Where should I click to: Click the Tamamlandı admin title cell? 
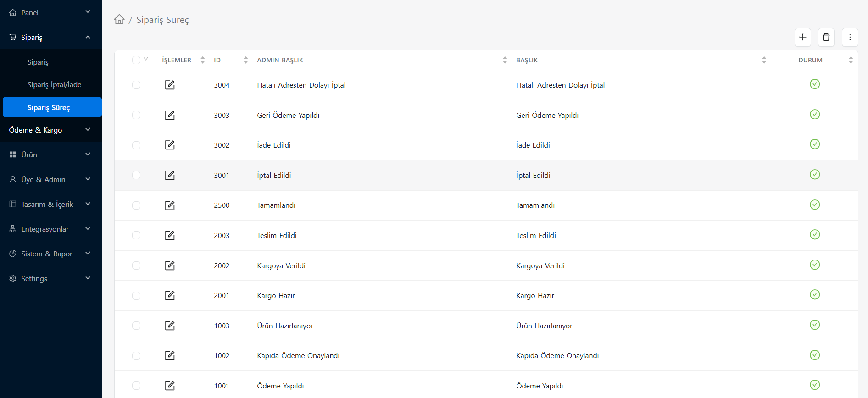coord(276,205)
